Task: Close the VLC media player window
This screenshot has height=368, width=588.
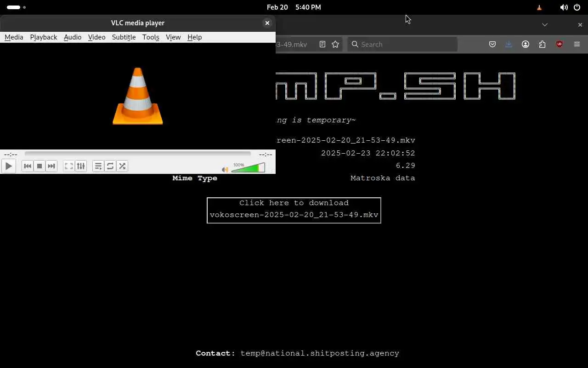Action: point(267,23)
